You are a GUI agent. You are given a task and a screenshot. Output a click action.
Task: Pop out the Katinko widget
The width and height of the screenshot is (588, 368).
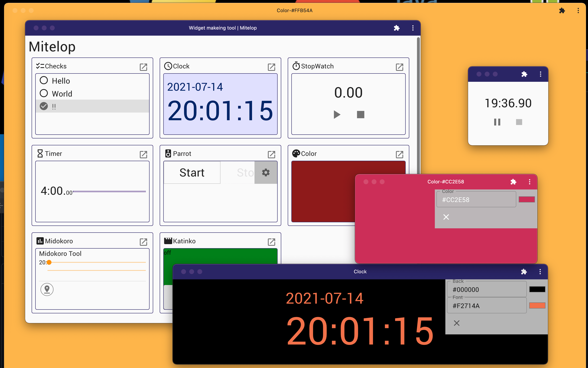[271, 242]
